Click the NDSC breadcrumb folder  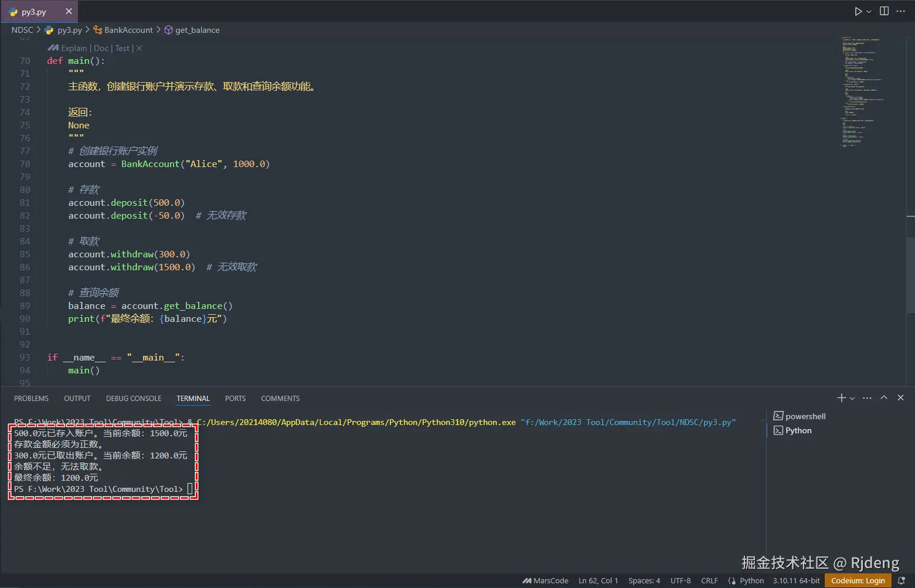22,30
